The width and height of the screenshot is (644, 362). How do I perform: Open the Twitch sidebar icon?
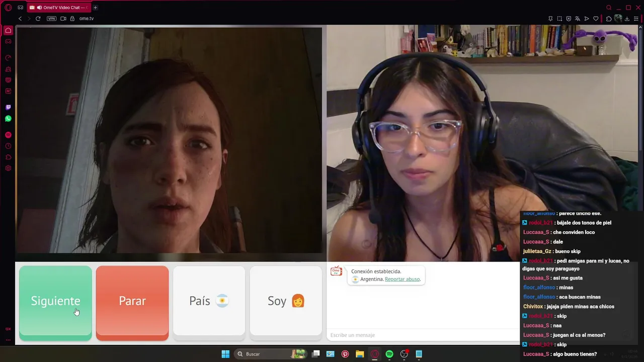[8, 107]
